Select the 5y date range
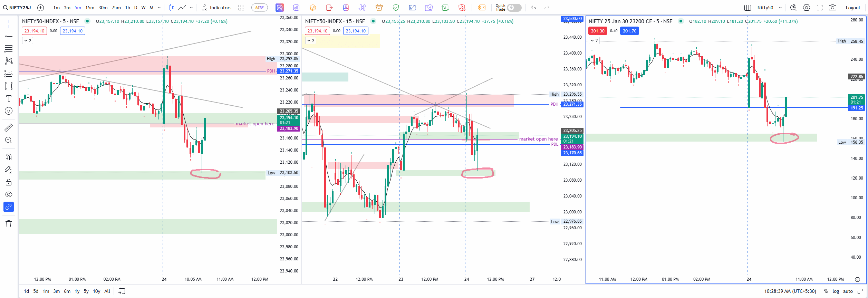This screenshot has width=868, height=298. coord(86,291)
